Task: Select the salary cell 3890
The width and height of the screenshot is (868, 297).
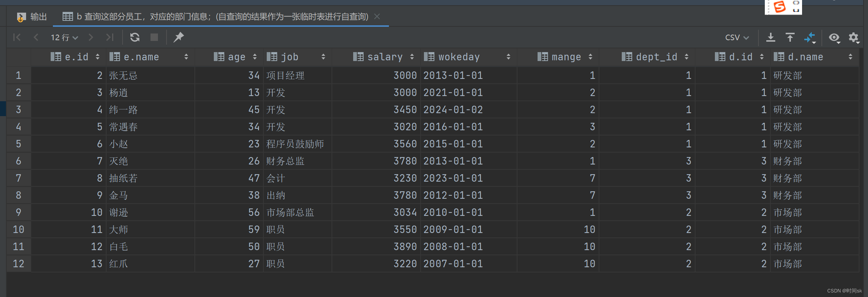Action: [x=376, y=247]
